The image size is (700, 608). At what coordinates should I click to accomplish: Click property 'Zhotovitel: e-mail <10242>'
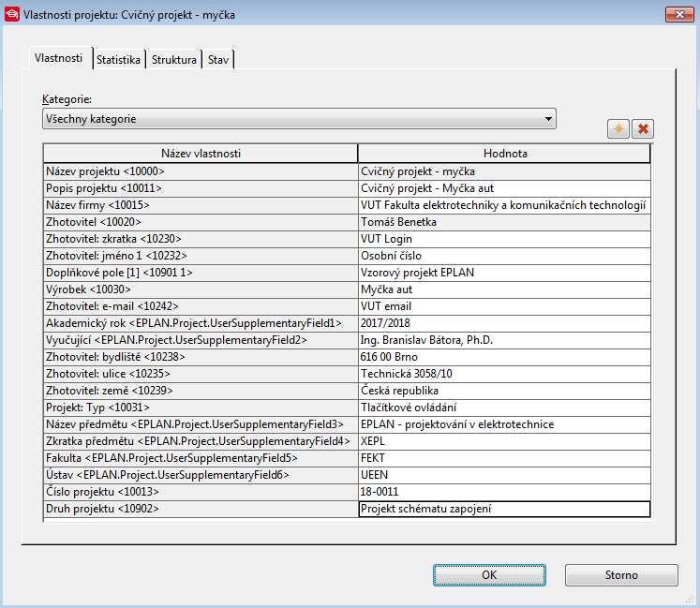pyautogui.click(x=201, y=306)
